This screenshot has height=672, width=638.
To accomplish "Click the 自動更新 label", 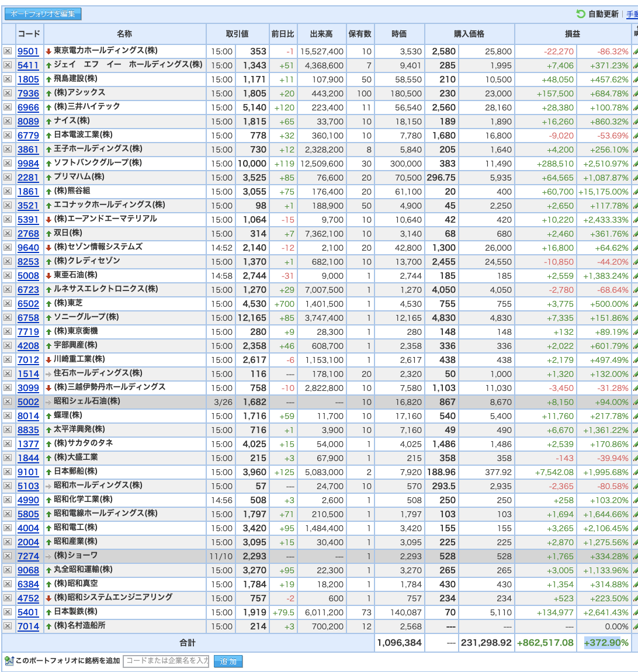I will coord(604,14).
